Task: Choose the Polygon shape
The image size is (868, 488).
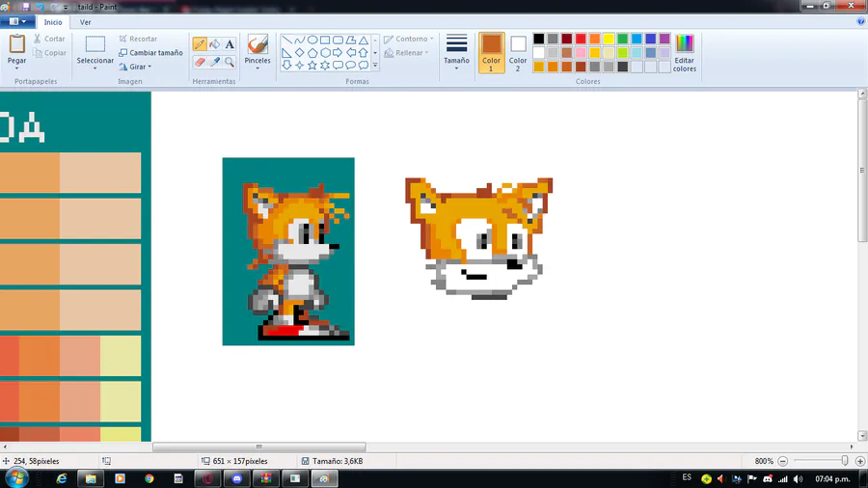Action: (350, 40)
